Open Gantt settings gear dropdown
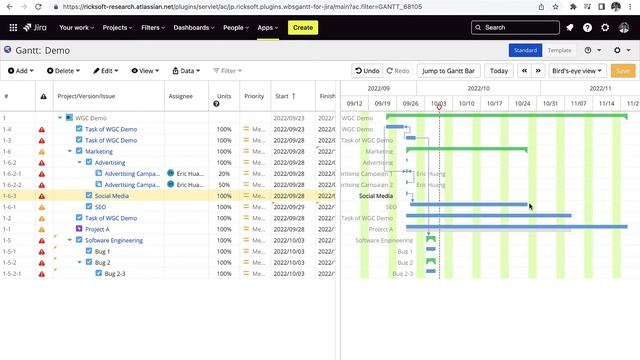The width and height of the screenshot is (640, 360). (x=622, y=50)
